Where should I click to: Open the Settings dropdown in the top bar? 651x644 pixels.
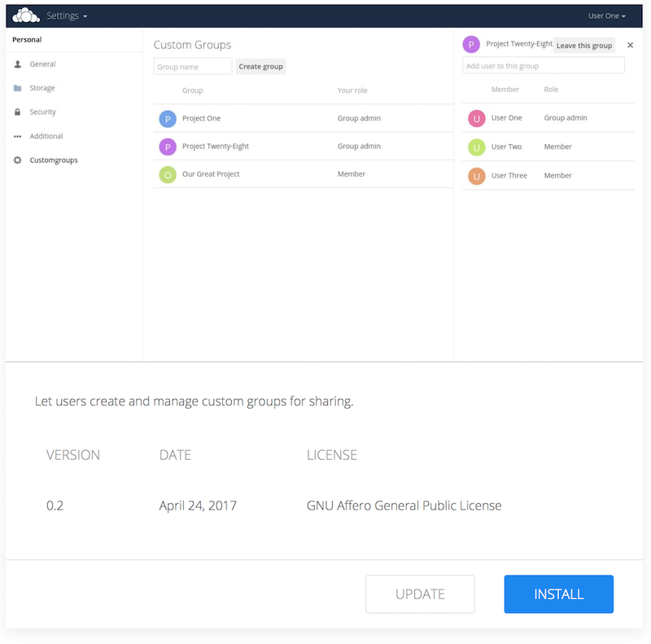pos(65,15)
